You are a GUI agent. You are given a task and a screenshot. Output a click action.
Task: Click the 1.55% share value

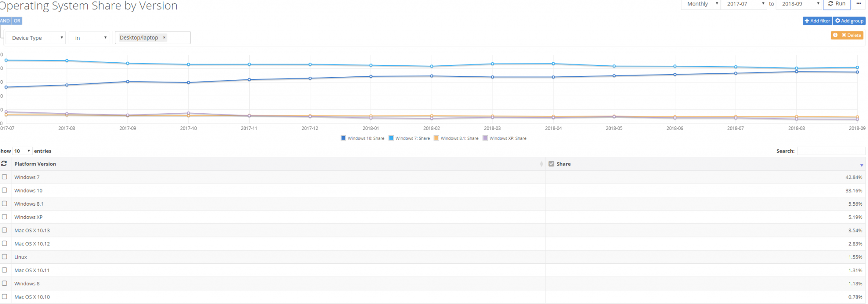point(855,257)
